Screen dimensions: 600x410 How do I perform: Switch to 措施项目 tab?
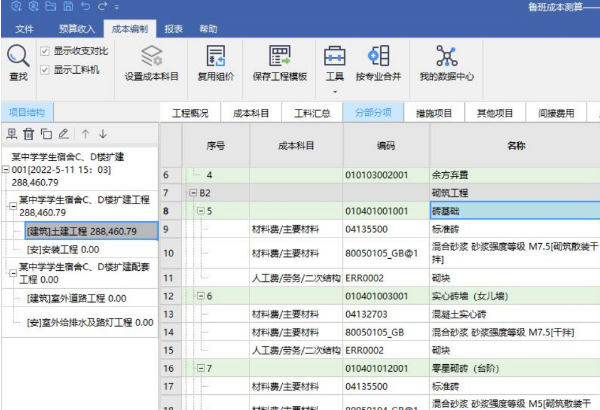tap(434, 113)
